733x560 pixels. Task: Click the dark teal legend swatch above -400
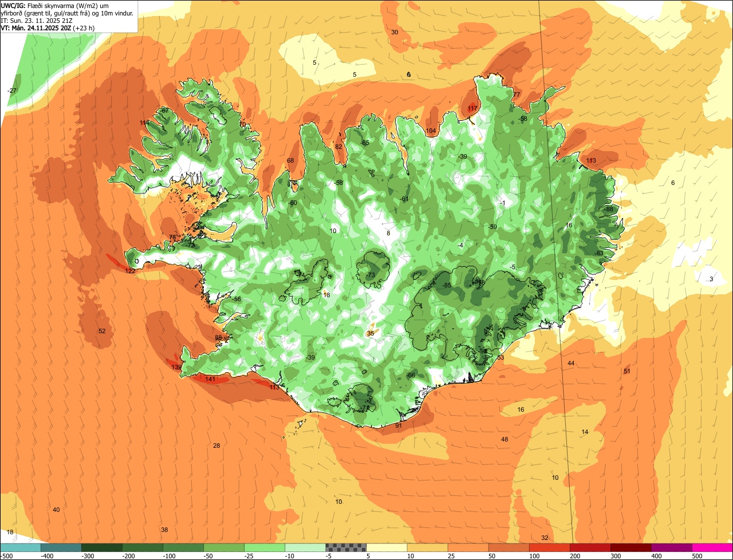(61, 547)
